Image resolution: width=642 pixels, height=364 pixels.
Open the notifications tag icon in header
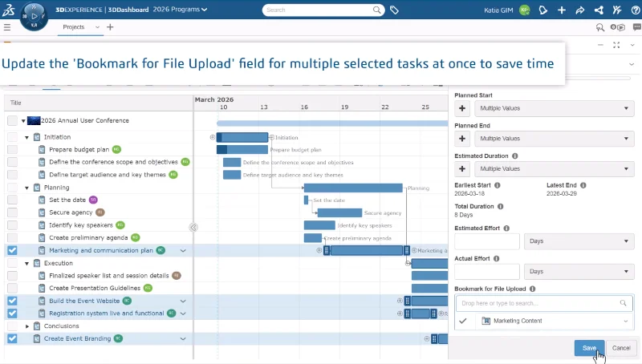[543, 10]
